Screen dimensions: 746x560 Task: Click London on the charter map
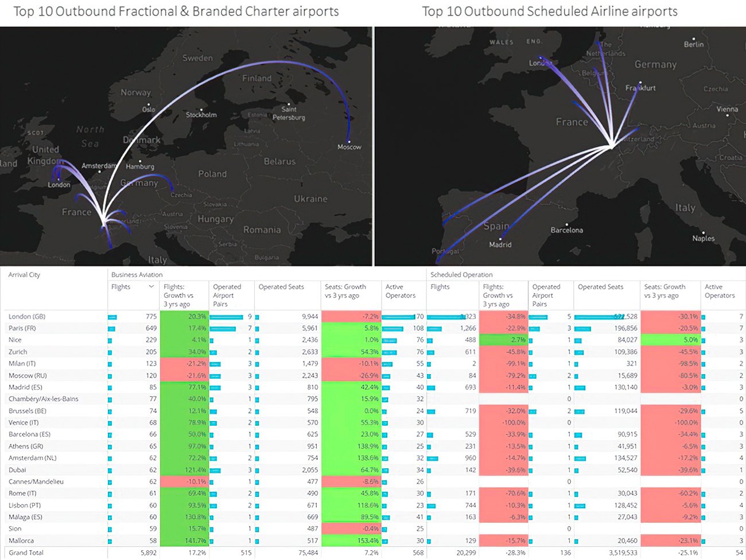59,185
